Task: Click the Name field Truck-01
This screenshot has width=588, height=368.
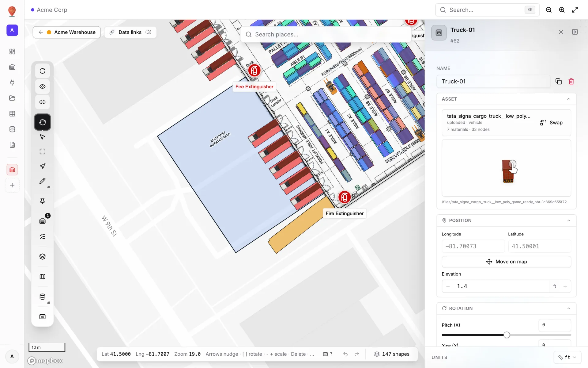Action: click(x=493, y=81)
